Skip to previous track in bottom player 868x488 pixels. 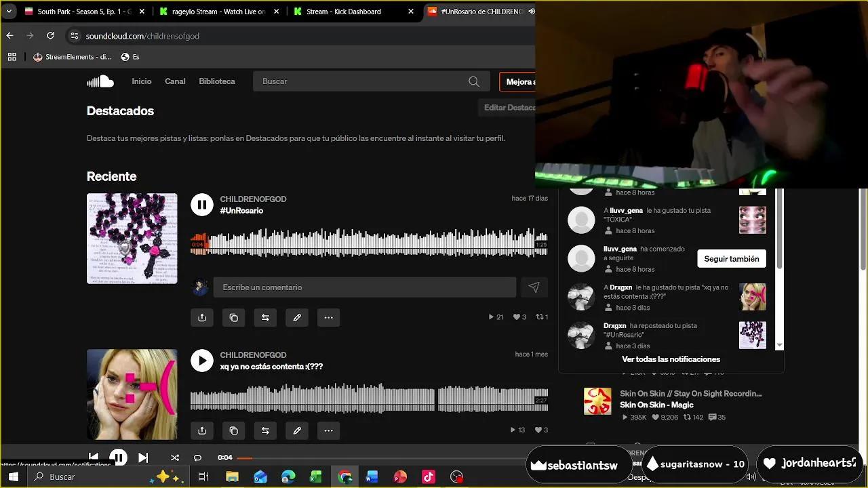click(x=94, y=457)
